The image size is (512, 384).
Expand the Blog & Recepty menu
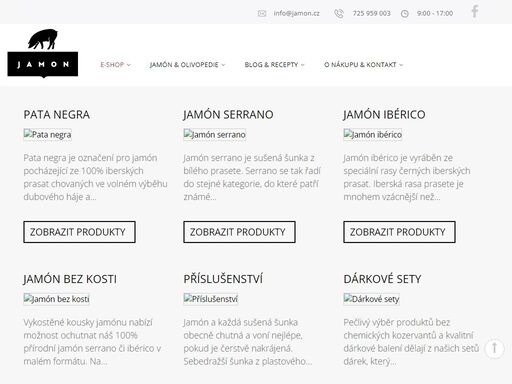274,65
